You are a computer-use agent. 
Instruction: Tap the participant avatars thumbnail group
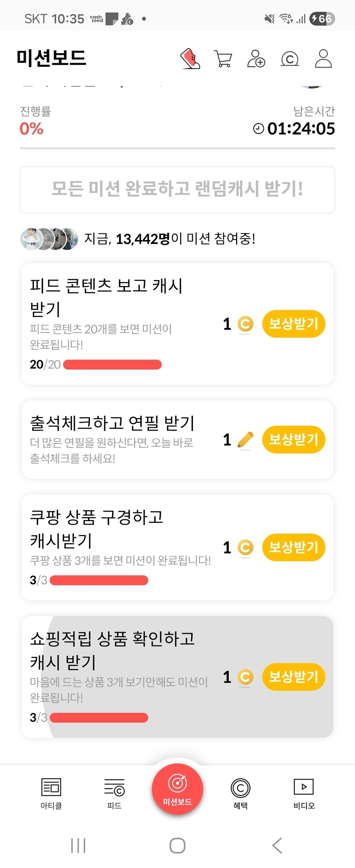[x=49, y=239]
